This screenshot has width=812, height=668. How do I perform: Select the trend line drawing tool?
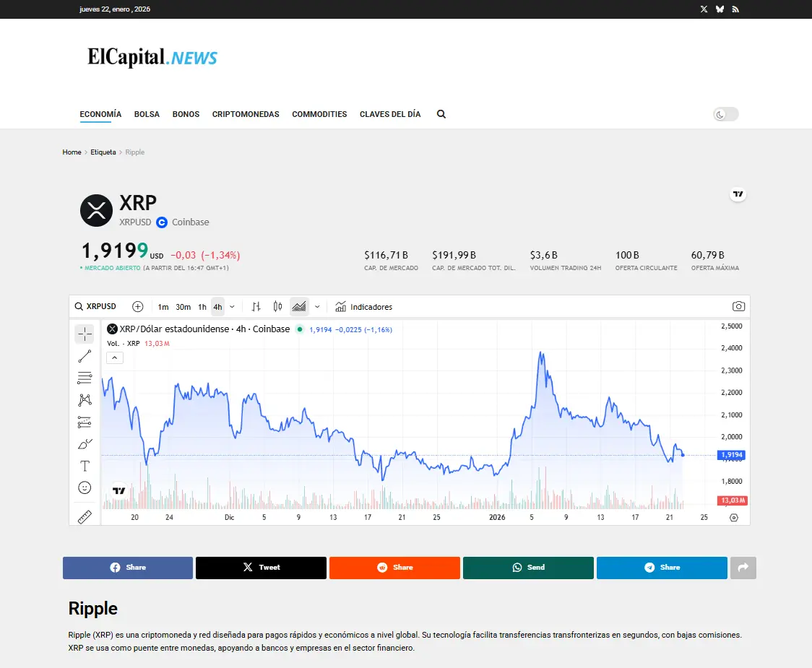tap(85, 356)
